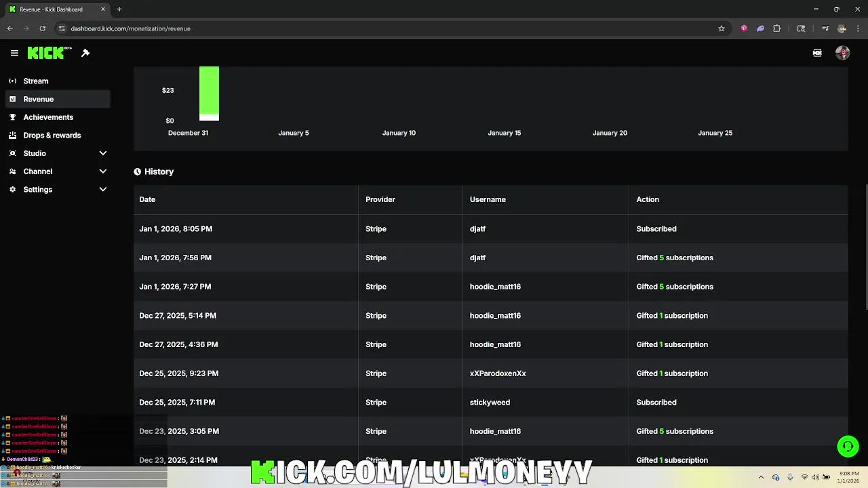Click the date Dec 27, 2025, 4:36 PM
The image size is (868, 488).
(x=178, y=344)
